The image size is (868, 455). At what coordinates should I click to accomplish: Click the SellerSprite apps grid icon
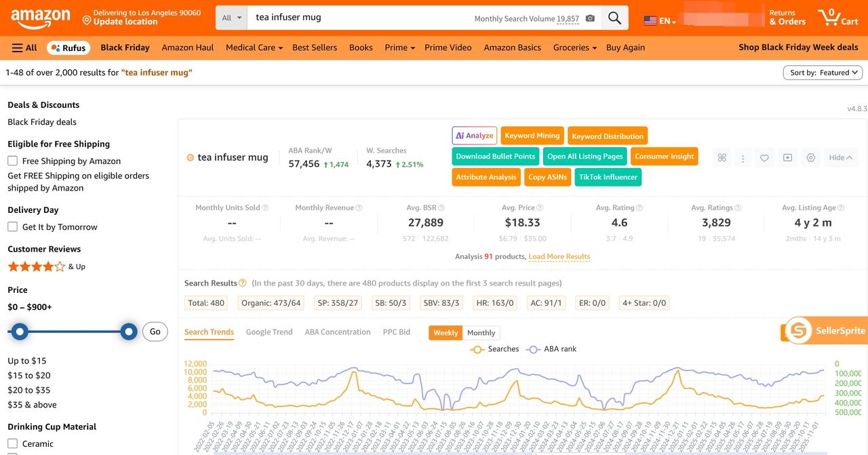pyautogui.click(x=721, y=157)
